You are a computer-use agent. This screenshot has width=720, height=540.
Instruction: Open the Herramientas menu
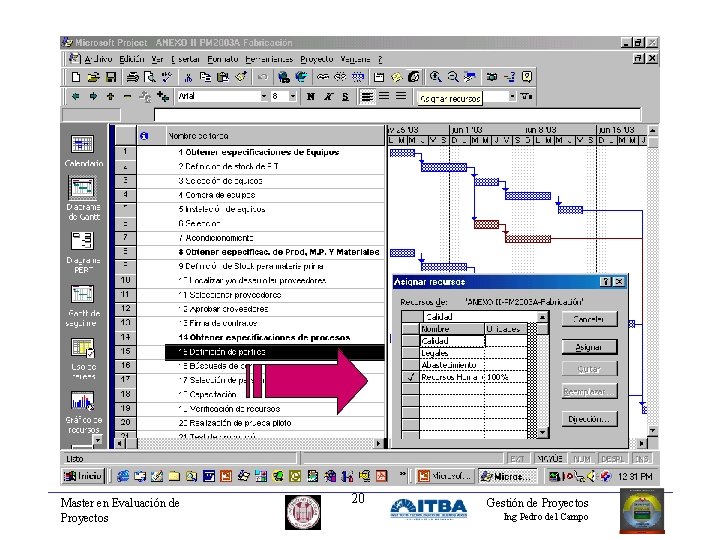(x=269, y=59)
